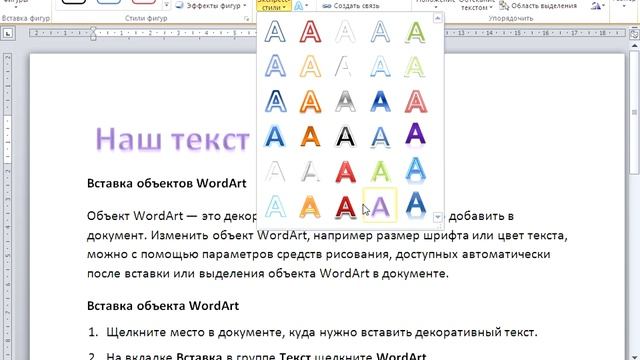Apply the purple fill with reflection style in the fourth row
The image size is (640, 360).
[416, 135]
